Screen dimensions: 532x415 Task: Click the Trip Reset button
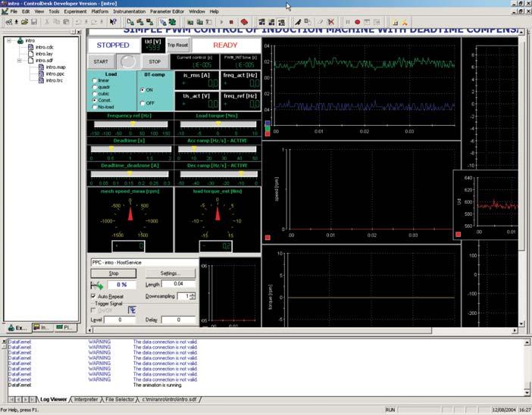pos(177,46)
